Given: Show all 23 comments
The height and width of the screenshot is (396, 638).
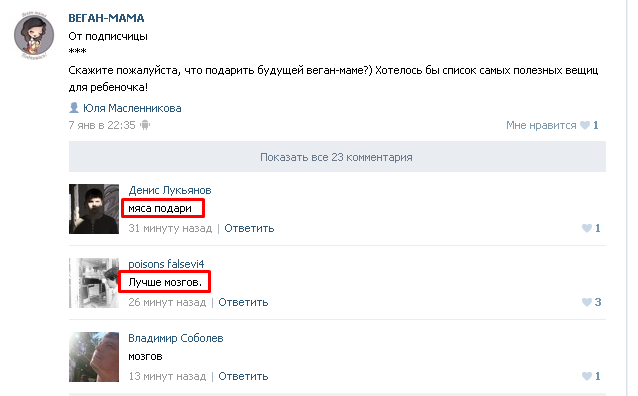Looking at the screenshot, I should [x=337, y=157].
